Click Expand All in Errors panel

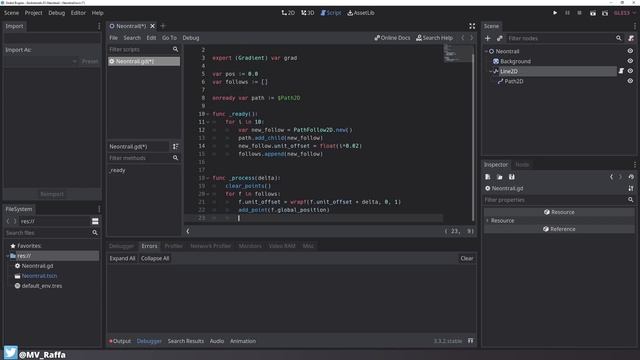click(122, 258)
